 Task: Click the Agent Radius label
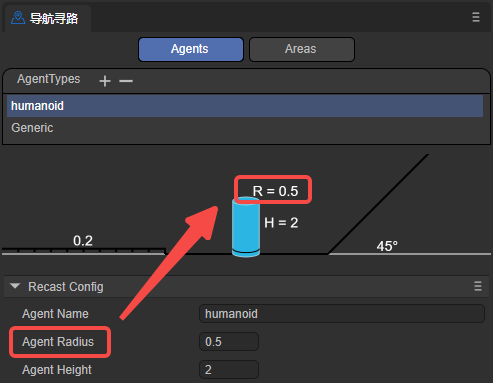(x=58, y=342)
